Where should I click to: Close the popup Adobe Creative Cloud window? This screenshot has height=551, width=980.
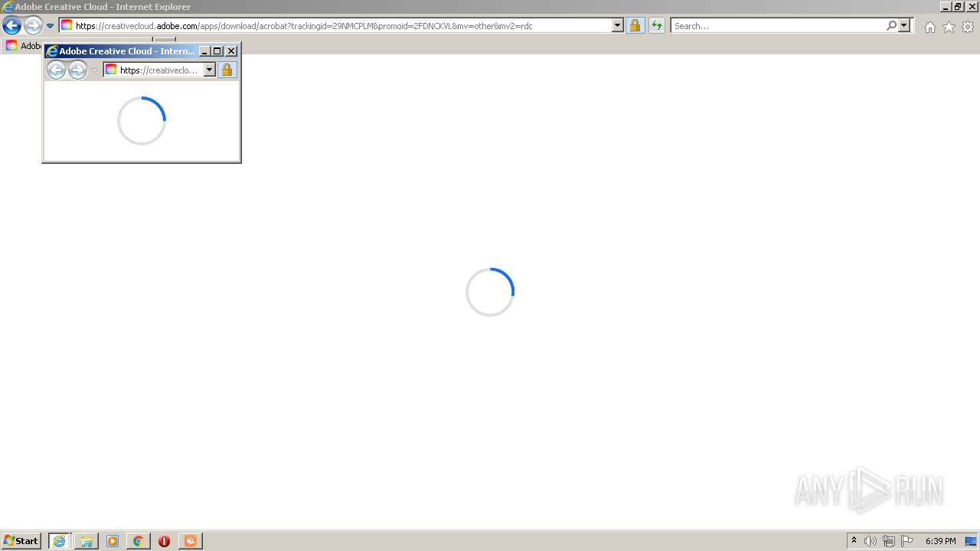pos(231,51)
